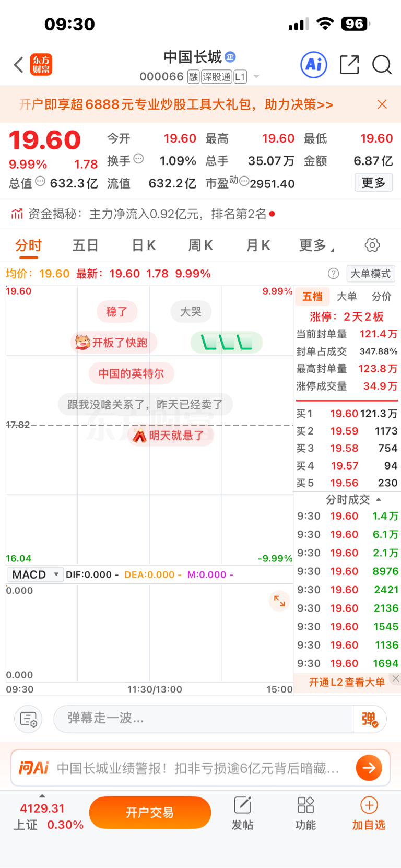Tap 当前封单量 121.4万 row
This screenshot has width=401, height=868.
pos(347,334)
